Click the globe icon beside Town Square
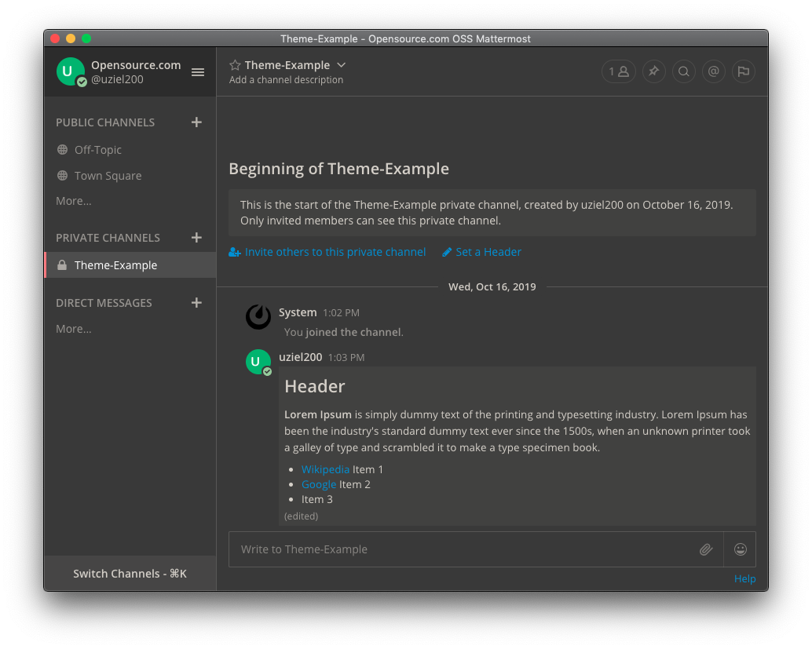Viewport: 812px width, 649px height. pos(62,176)
